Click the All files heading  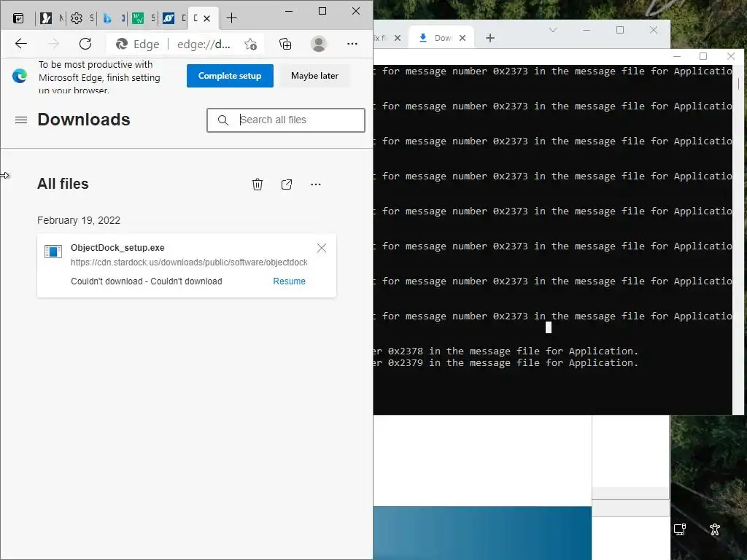[x=63, y=184]
